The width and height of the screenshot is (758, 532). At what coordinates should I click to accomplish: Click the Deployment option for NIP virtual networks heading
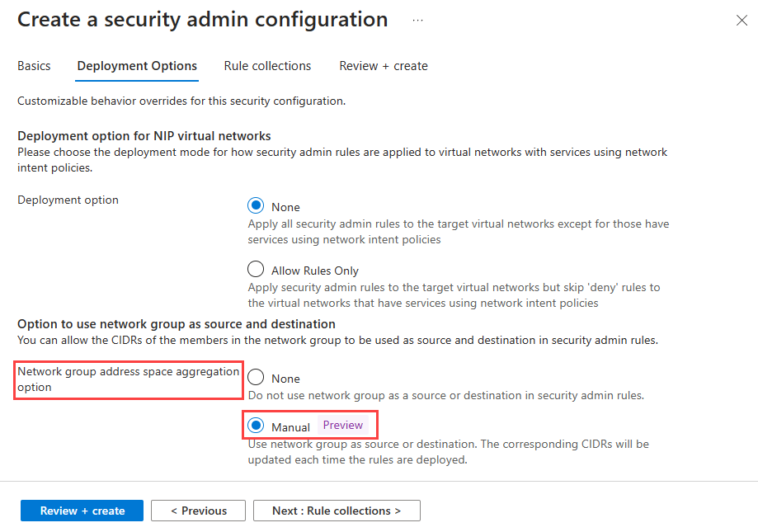(x=144, y=135)
